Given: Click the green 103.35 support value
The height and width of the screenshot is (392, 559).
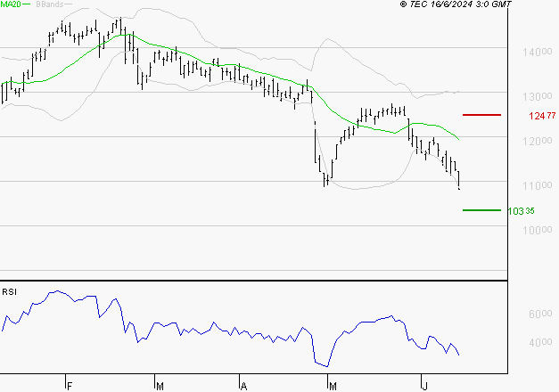Looking at the screenshot, I should pos(522,211).
